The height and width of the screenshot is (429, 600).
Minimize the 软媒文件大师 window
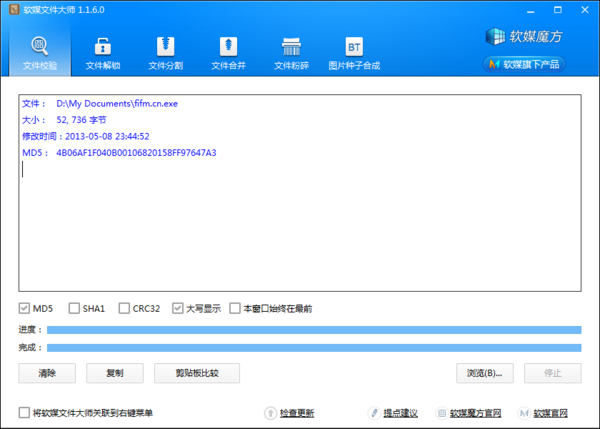coord(530,10)
